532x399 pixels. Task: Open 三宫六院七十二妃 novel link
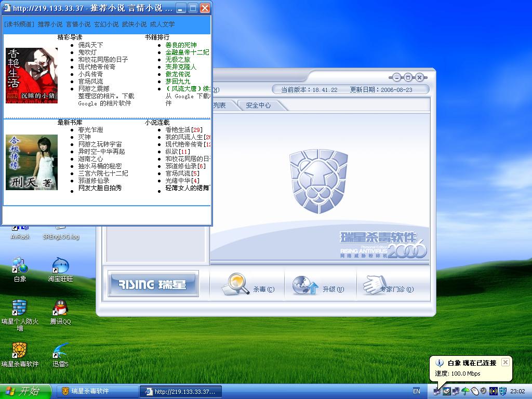[x=103, y=174]
